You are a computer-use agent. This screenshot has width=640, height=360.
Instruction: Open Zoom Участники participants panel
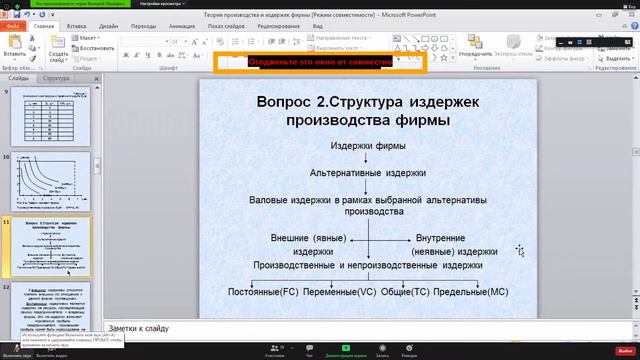pyautogui.click(x=275, y=351)
